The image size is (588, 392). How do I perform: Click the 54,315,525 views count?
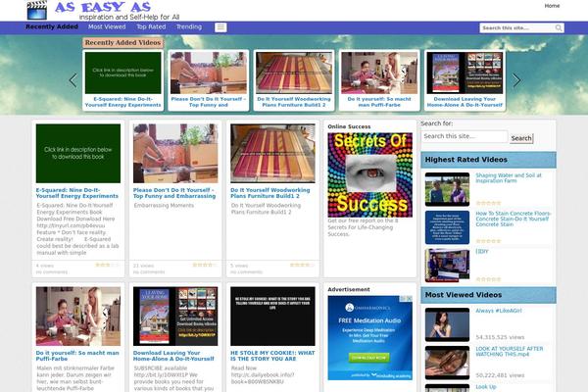[x=500, y=337]
